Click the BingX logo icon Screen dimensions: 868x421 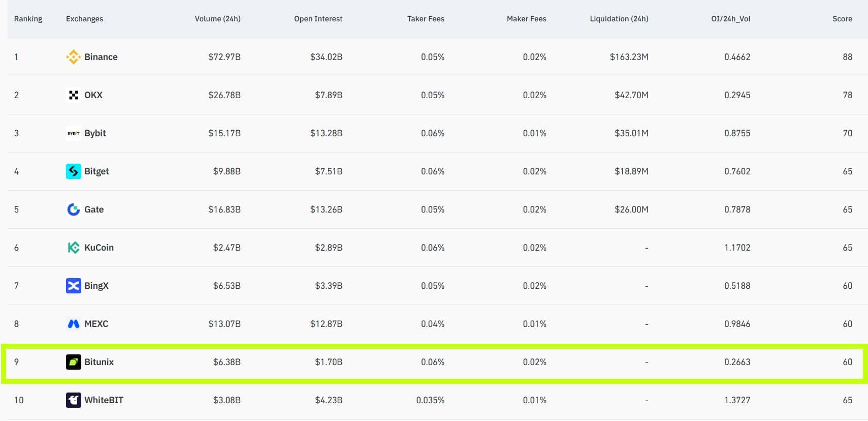click(74, 286)
